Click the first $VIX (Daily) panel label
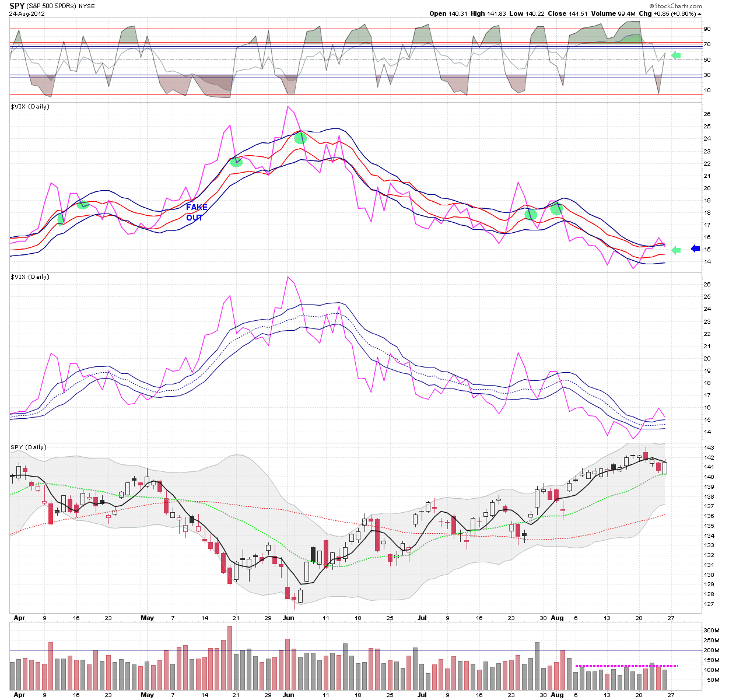The width and height of the screenshot is (729, 700). coord(30,107)
